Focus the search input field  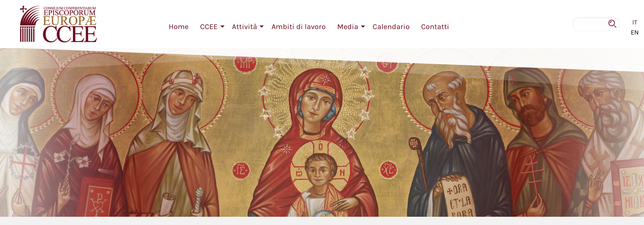click(x=590, y=24)
